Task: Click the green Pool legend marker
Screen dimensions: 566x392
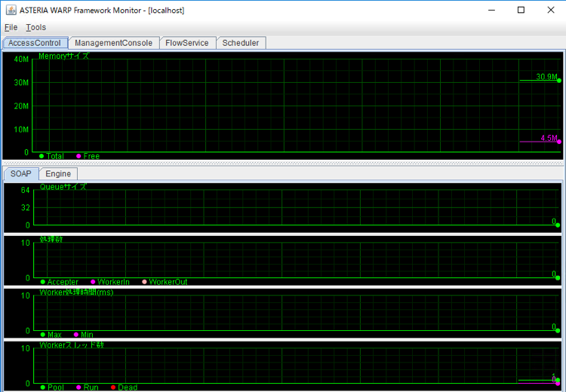Action: tap(43, 387)
